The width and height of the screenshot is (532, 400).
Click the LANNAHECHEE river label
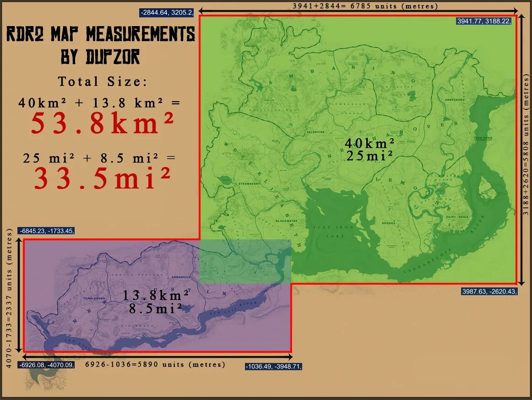point(428,260)
